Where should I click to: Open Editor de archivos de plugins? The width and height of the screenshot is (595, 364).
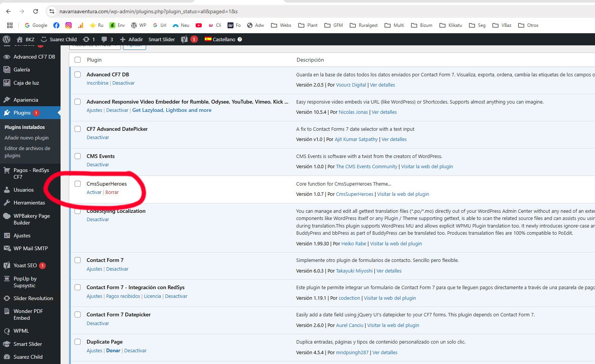[27, 152]
